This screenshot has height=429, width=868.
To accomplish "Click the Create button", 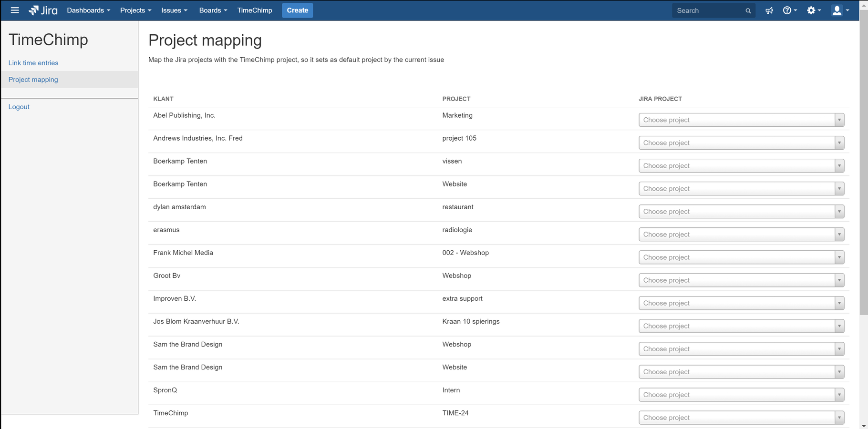I will point(297,10).
